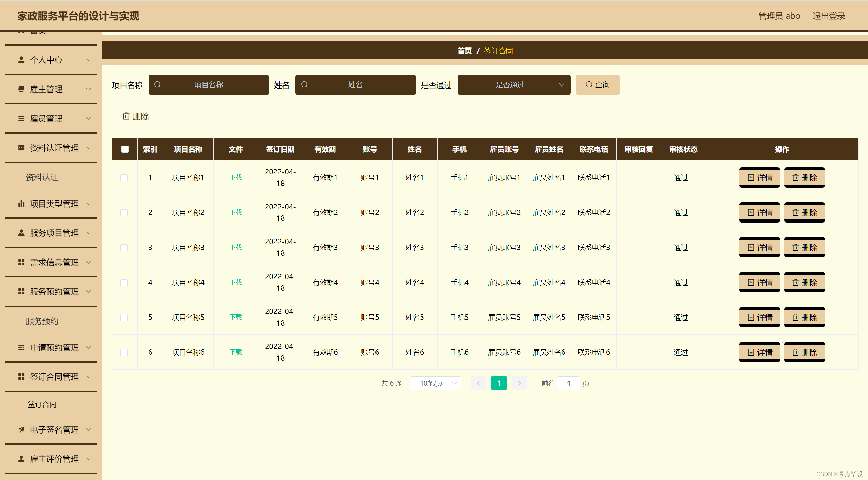This screenshot has width=868, height=480.
Task: Click the user icon beside 服务项目管理
Action: (21, 233)
